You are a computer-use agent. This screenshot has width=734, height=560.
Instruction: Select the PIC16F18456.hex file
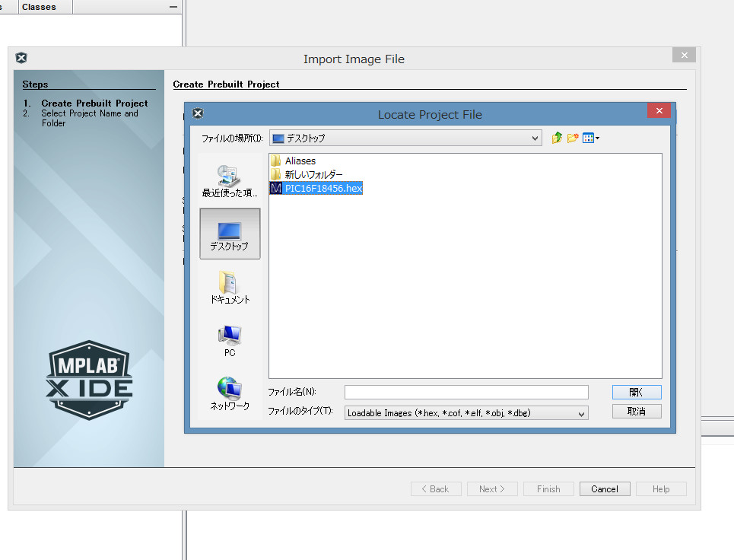click(x=316, y=188)
